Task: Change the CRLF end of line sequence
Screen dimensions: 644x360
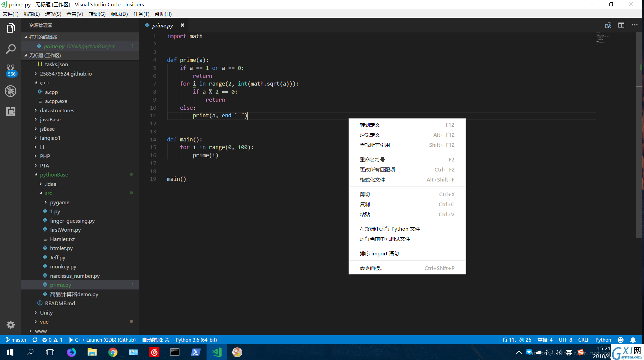Action: 584,340
